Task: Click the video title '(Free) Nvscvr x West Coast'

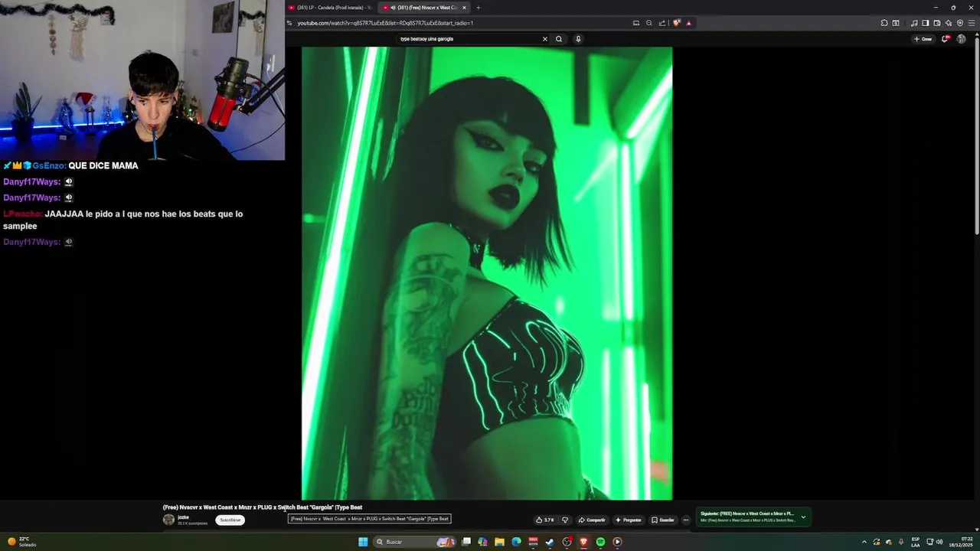Action: [263, 507]
